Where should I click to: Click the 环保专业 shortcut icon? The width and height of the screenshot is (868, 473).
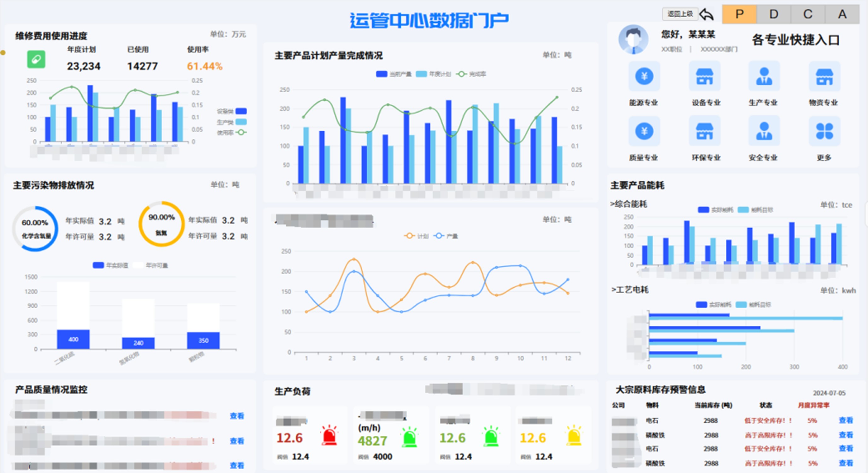point(705,131)
